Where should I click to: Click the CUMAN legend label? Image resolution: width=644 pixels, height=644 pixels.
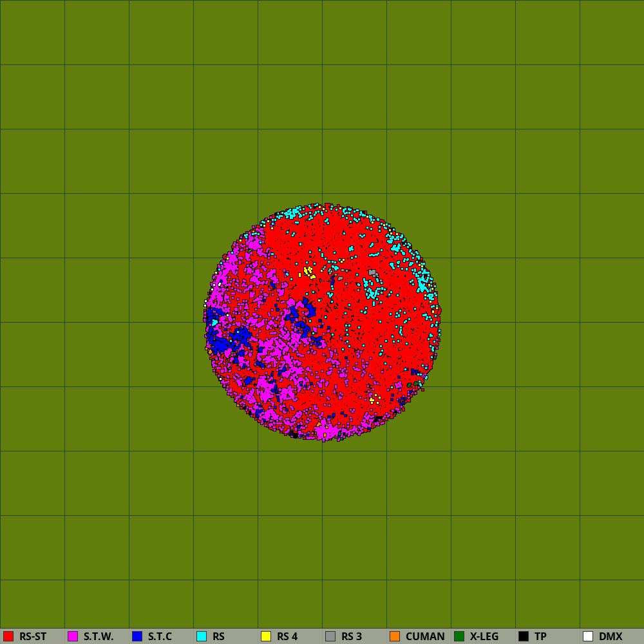click(x=425, y=637)
